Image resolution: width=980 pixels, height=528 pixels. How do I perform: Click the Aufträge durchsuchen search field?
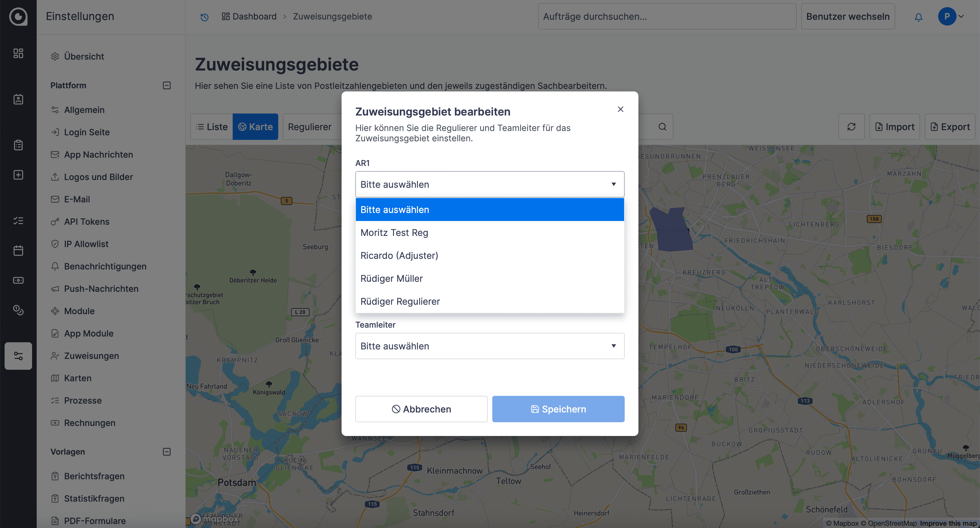point(667,17)
